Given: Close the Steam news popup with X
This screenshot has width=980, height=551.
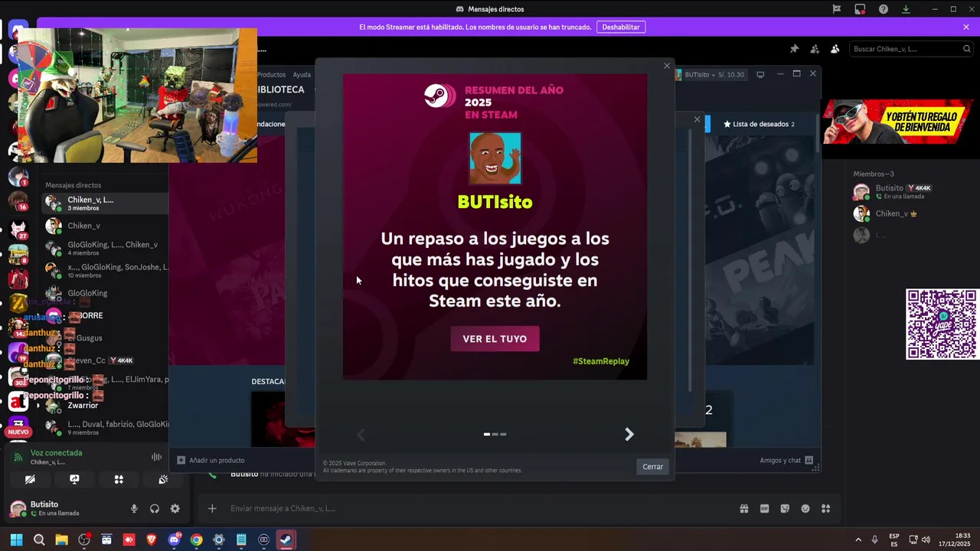Looking at the screenshot, I should pyautogui.click(x=667, y=66).
